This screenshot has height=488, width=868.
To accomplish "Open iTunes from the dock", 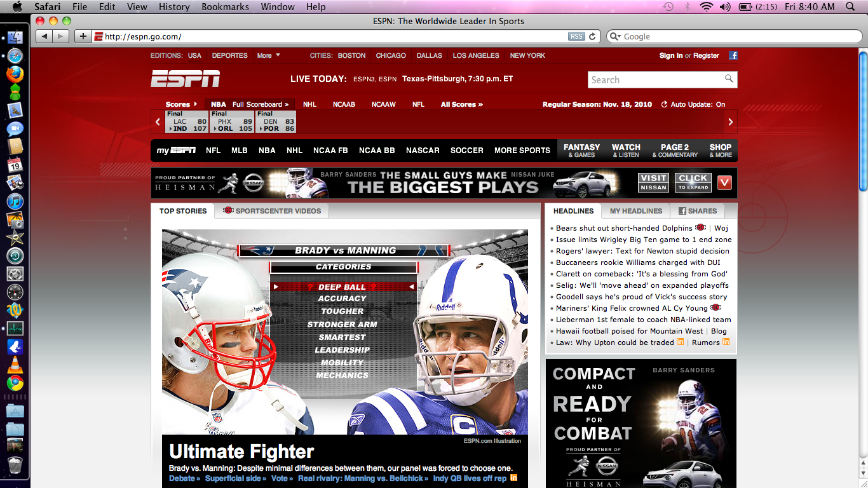I will tap(15, 202).
